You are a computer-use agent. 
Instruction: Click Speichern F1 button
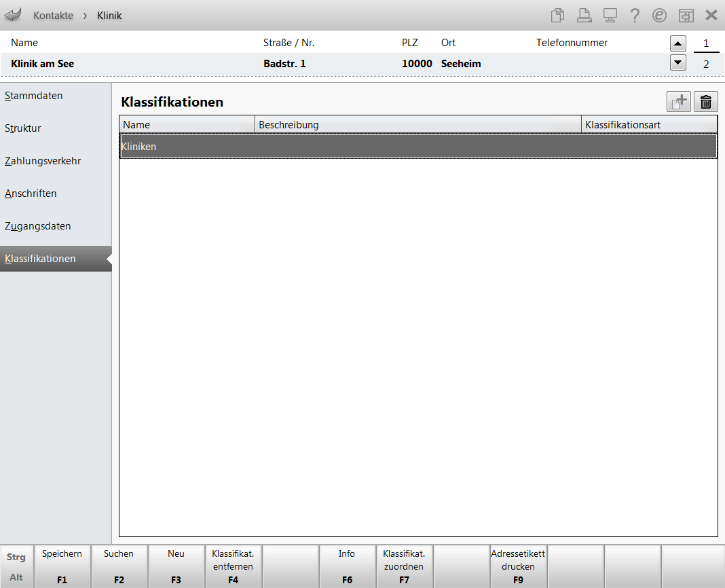click(x=62, y=566)
